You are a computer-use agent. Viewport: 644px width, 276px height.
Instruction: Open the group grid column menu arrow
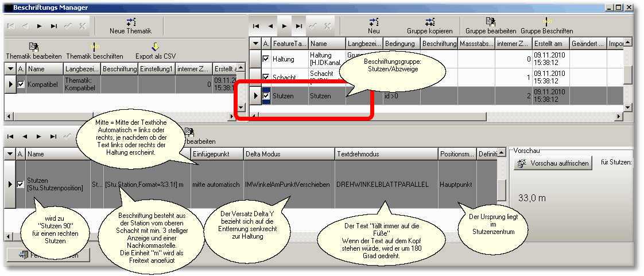pyautogui.click(x=255, y=43)
